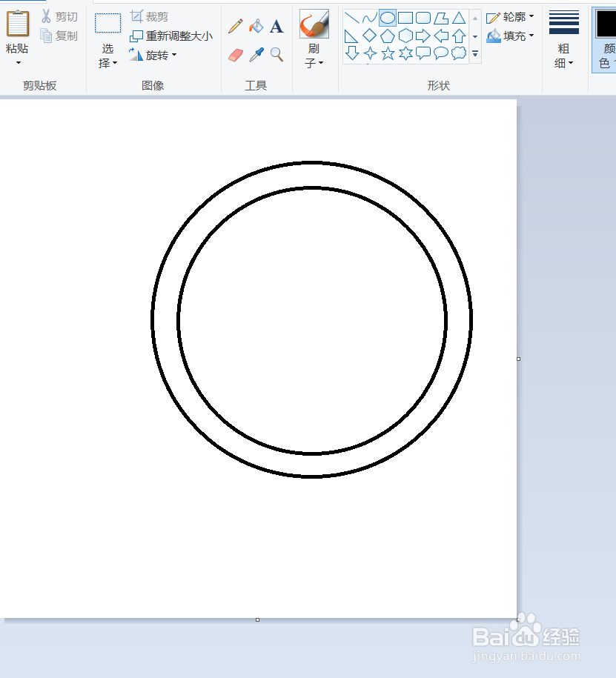The height and width of the screenshot is (678, 616).
Task: Select the Rectangle shape
Action: (405, 18)
